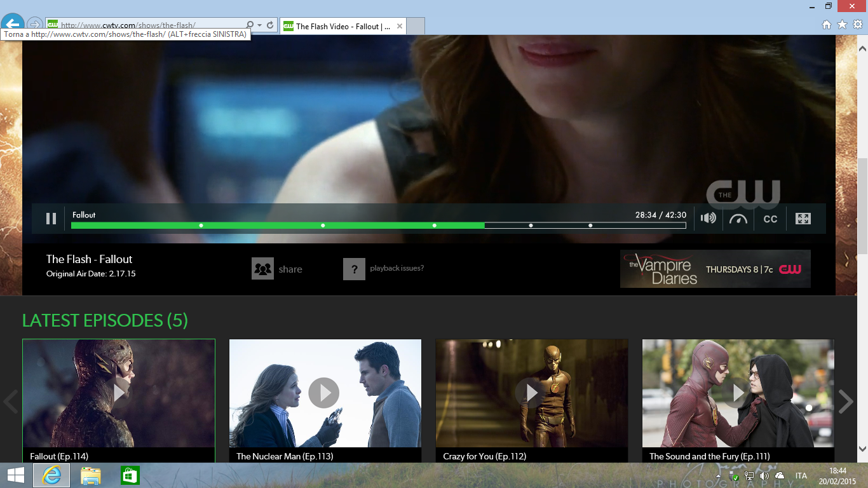
Task: Click the CW logo watermark in the video
Action: [743, 194]
